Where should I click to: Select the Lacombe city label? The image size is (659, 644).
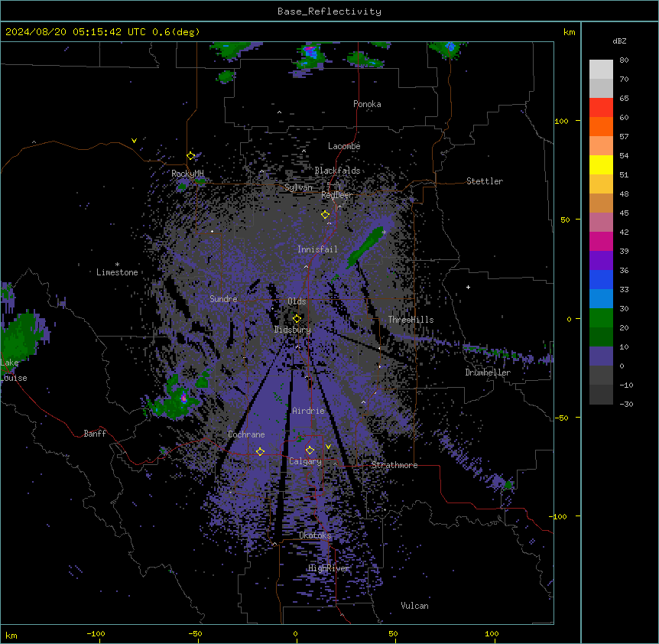(344, 146)
